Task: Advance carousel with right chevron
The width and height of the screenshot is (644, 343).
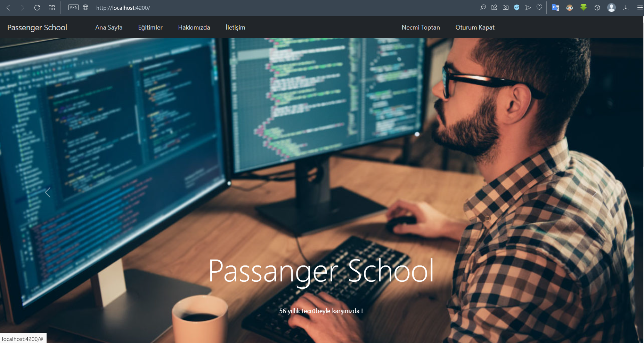Action: tap(595, 192)
